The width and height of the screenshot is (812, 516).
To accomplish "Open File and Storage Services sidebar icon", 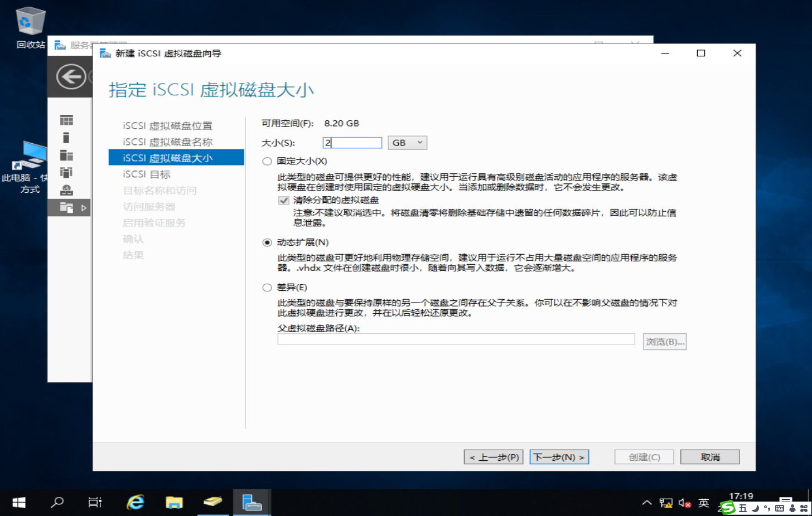I will [66, 208].
